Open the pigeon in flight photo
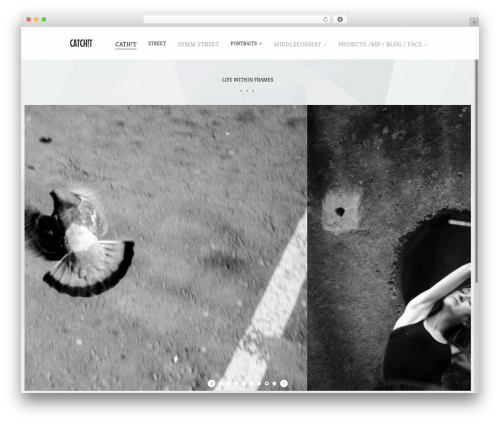Viewport: 500px width, 423px height. point(166,248)
